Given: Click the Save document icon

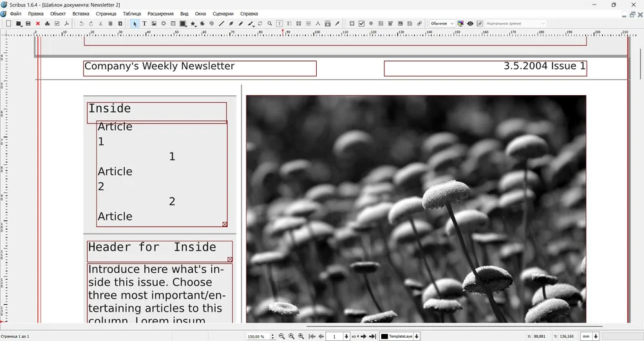Looking at the screenshot, I should (28, 24).
